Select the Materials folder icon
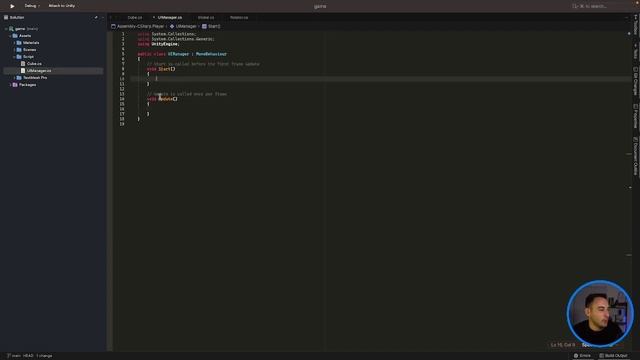 pyautogui.click(x=19, y=43)
